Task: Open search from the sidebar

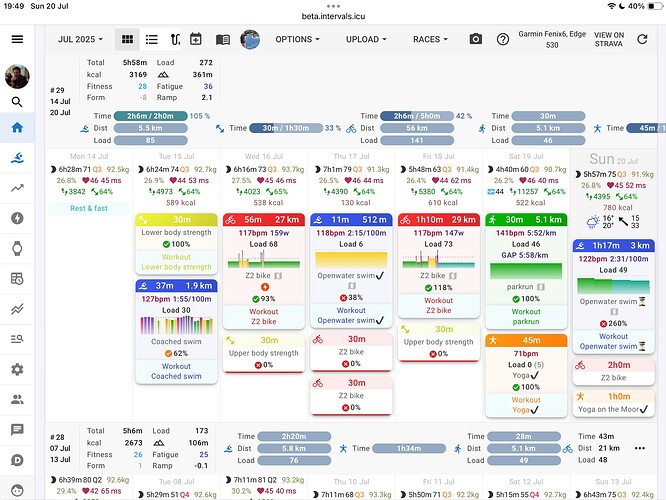Action: (x=17, y=101)
